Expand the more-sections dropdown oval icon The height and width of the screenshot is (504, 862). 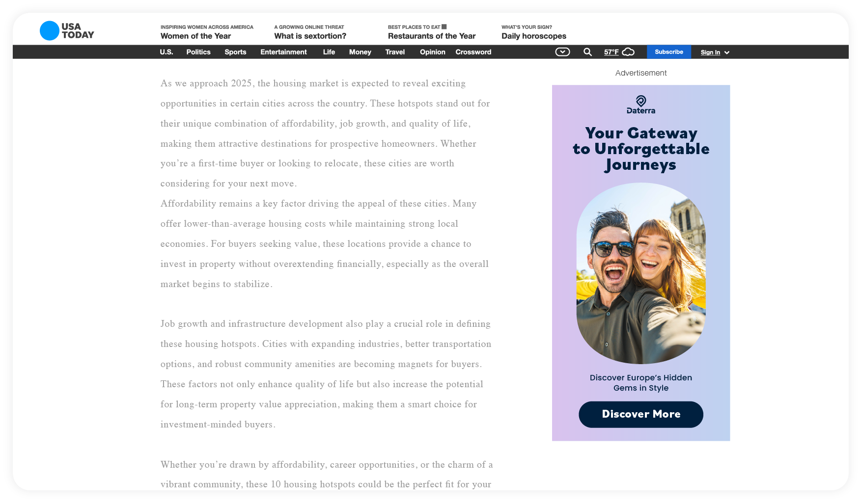(562, 52)
